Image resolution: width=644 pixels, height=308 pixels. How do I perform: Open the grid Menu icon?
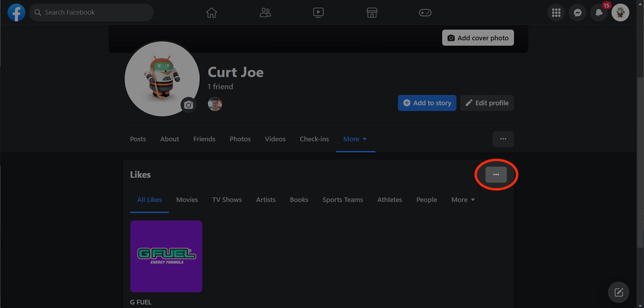point(556,12)
